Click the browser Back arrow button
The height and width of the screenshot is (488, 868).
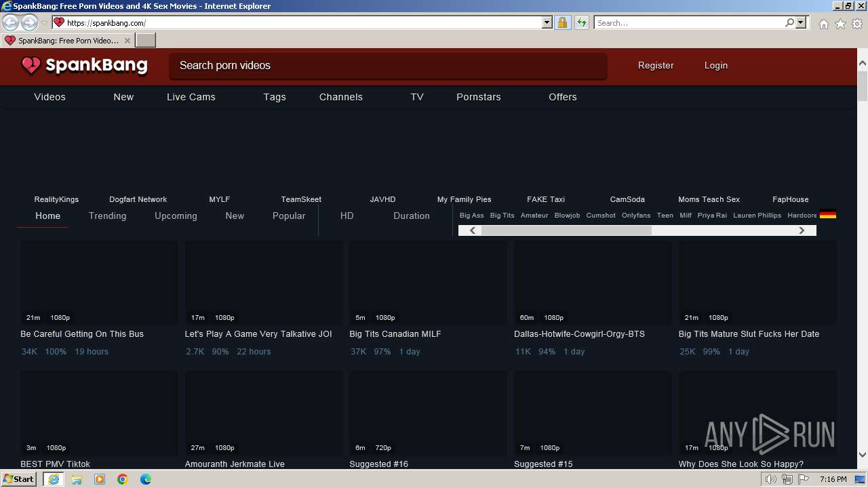(11, 22)
